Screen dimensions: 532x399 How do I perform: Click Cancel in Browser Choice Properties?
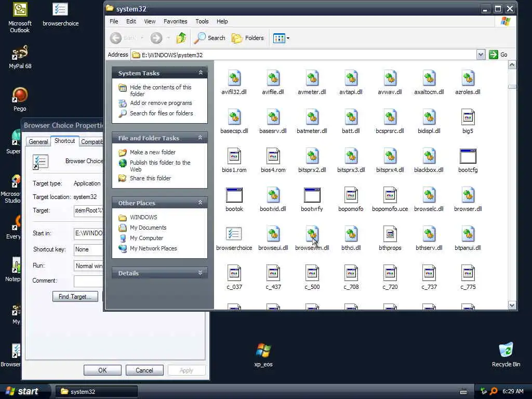pos(144,370)
